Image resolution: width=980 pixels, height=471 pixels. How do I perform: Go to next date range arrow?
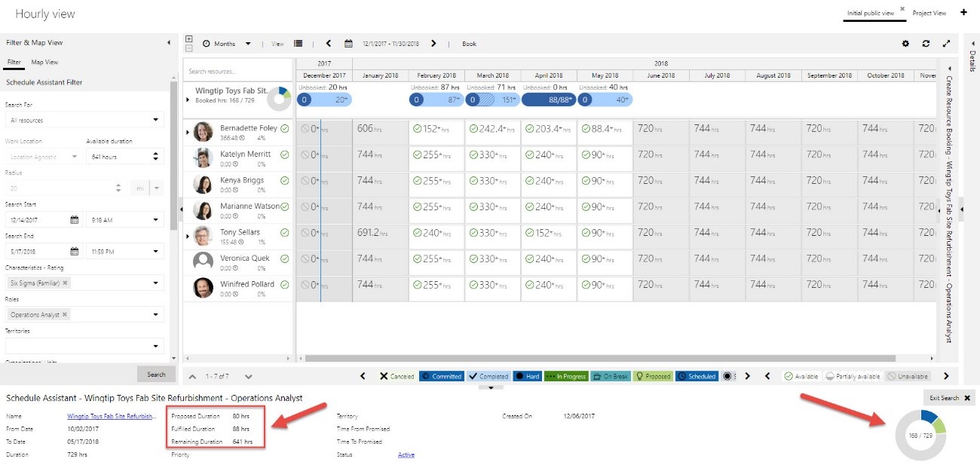pyautogui.click(x=433, y=44)
